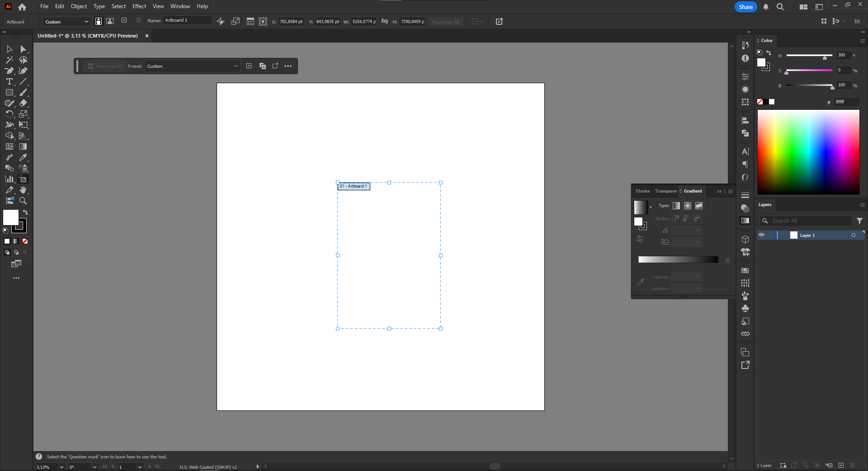Activate the Rectangle tool
Image resolution: width=868 pixels, height=471 pixels.
[x=9, y=92]
